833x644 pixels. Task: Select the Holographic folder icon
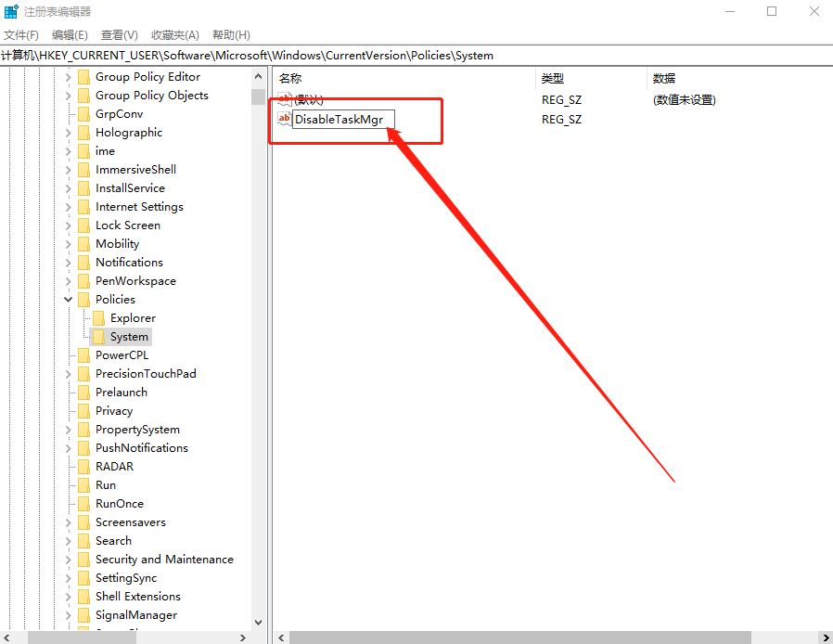coord(83,134)
